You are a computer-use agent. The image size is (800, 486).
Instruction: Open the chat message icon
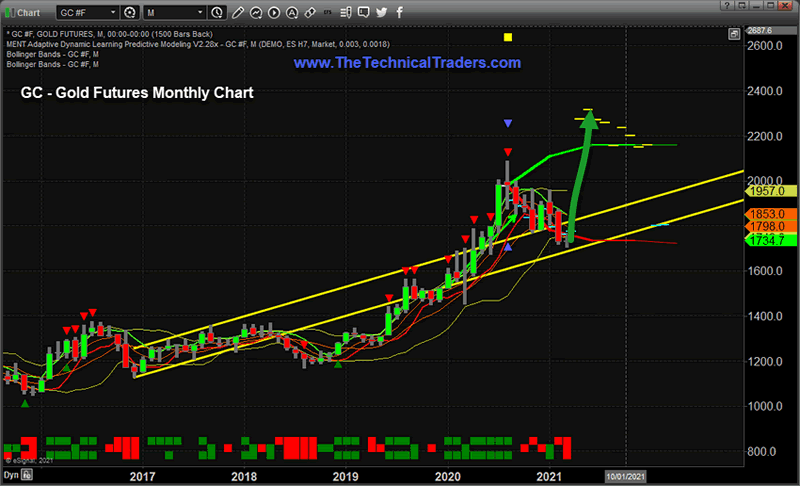(364, 13)
